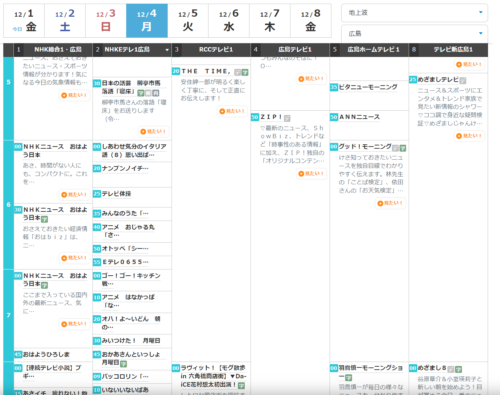The image size is (500, 395).
Task: Open the テレビ体操 program
Action: [x=116, y=194]
